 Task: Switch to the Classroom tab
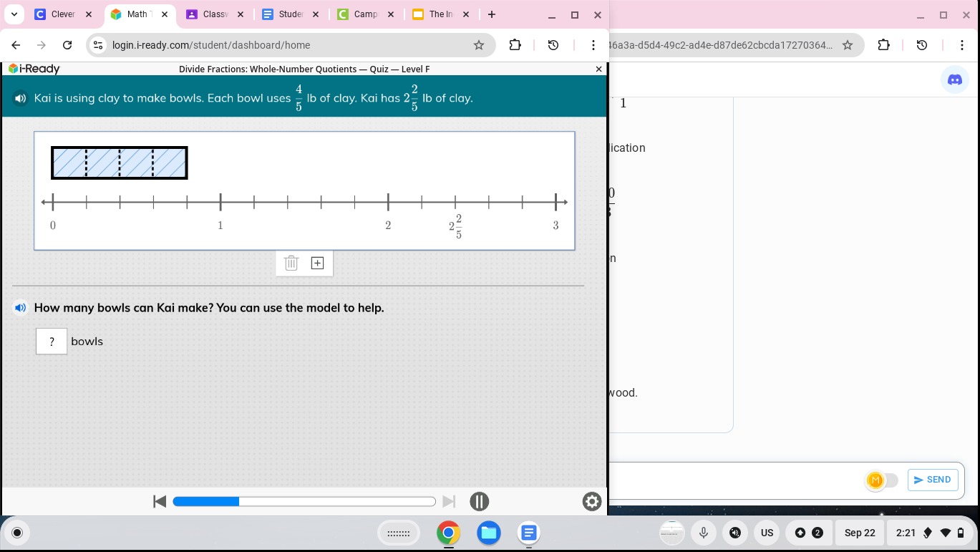coord(213,14)
